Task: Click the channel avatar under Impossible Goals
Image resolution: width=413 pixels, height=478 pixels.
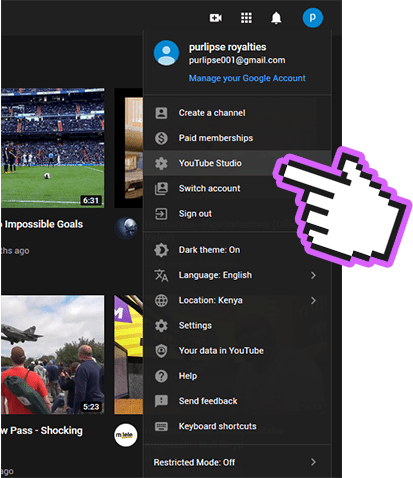Action: pyautogui.click(x=126, y=228)
